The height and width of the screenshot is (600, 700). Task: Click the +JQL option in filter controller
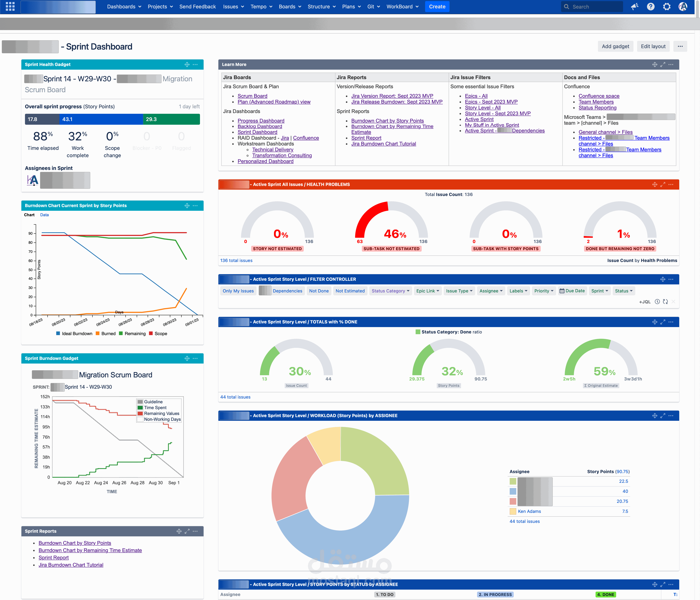pos(645,302)
